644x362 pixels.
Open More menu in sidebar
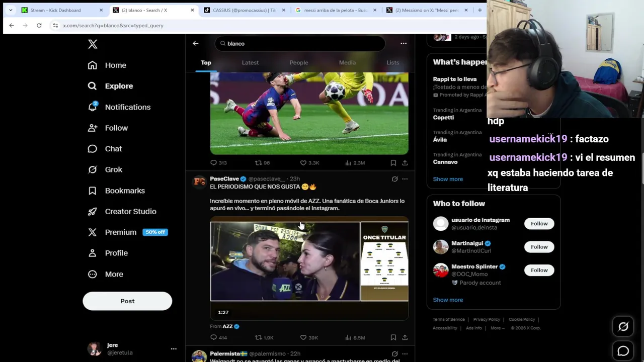(x=106, y=274)
